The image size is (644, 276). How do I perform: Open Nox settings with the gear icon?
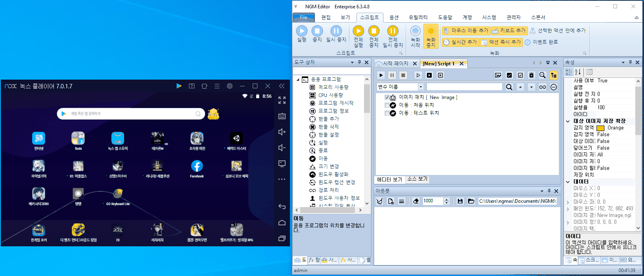230,86
